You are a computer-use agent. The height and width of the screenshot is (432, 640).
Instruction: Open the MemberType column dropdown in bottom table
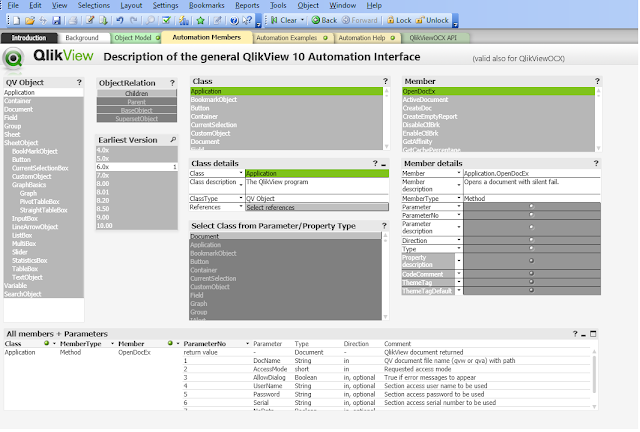pyautogui.click(x=112, y=344)
